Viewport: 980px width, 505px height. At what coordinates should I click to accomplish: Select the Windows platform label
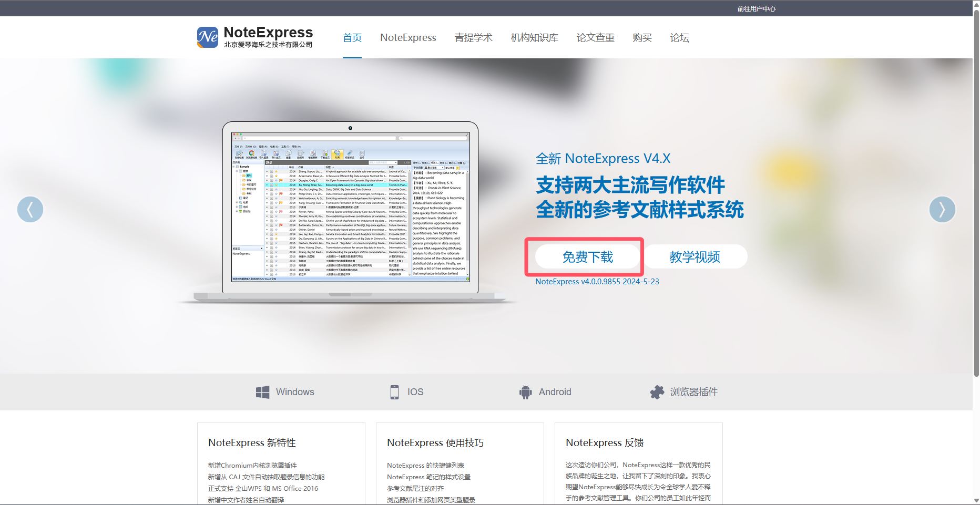point(295,392)
